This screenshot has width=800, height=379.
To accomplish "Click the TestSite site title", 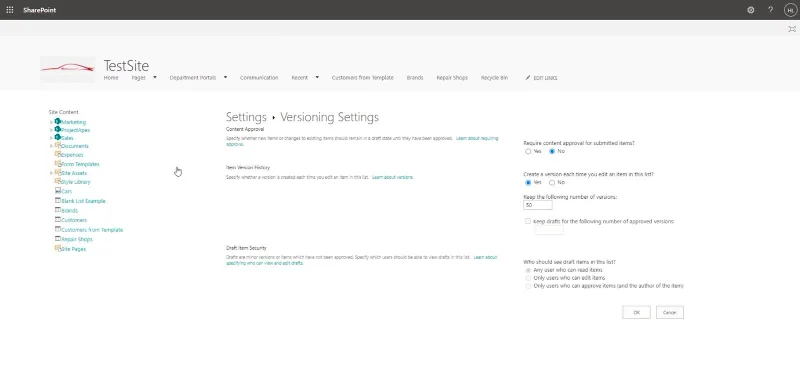I will [x=127, y=65].
